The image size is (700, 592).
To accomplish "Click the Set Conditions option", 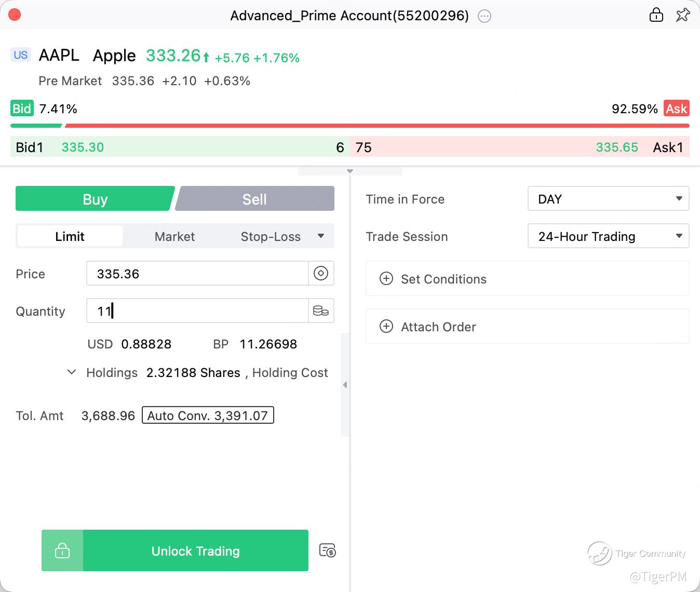I will (528, 279).
